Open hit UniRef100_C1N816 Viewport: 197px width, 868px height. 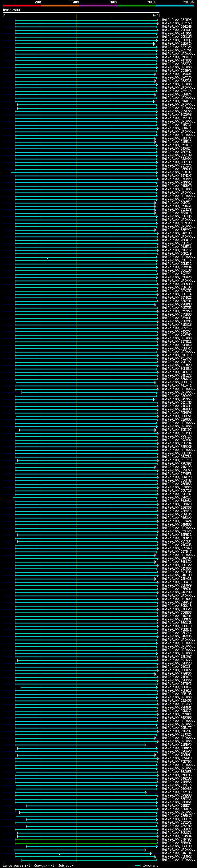pyautogui.click(x=176, y=101)
